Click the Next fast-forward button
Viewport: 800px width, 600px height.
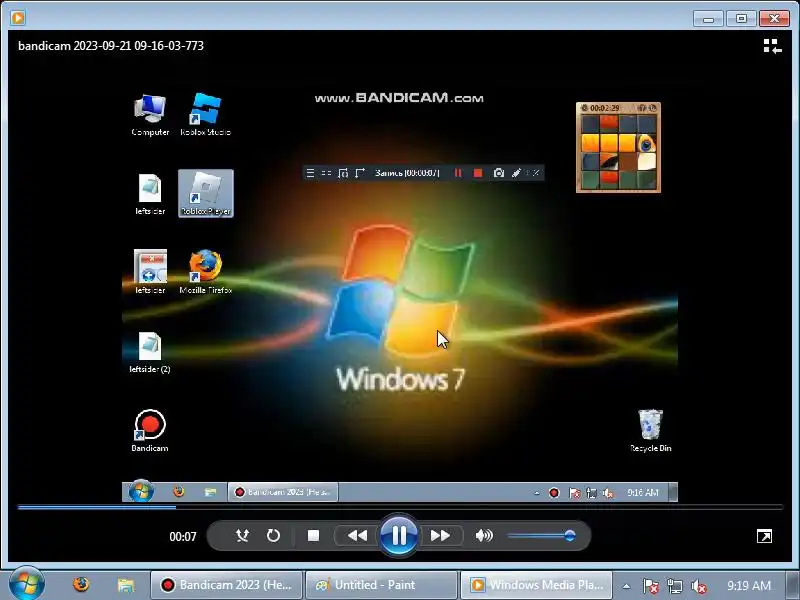point(440,536)
